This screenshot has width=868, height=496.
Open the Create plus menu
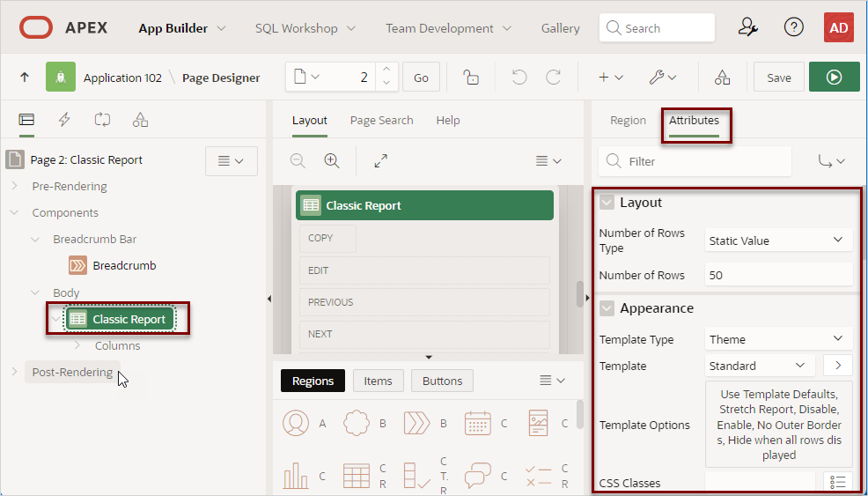(611, 78)
